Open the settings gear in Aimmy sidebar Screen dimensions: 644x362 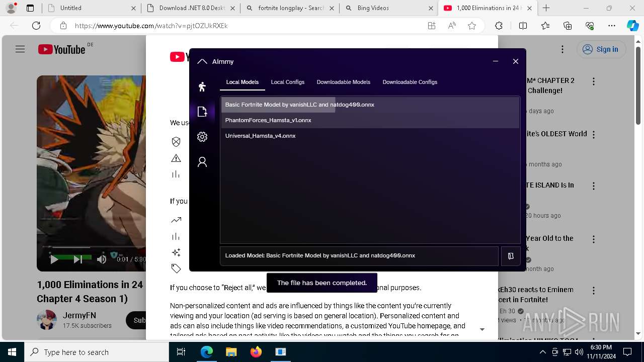click(202, 137)
